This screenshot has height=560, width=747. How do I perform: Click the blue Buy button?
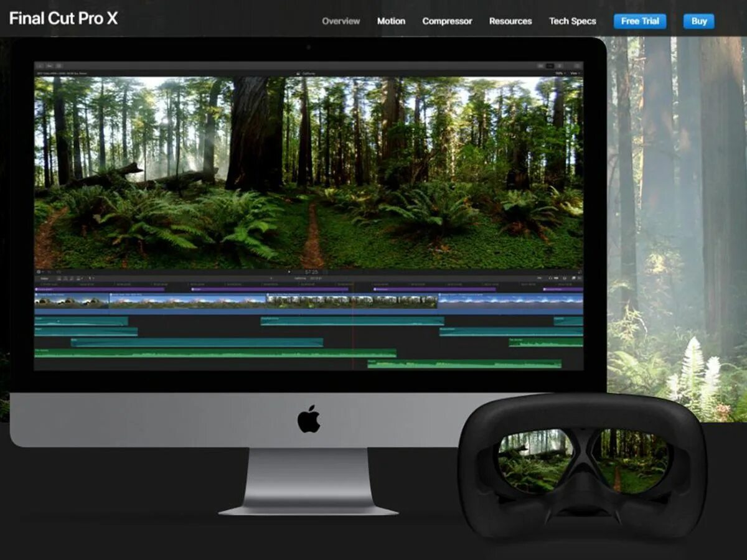tap(699, 21)
